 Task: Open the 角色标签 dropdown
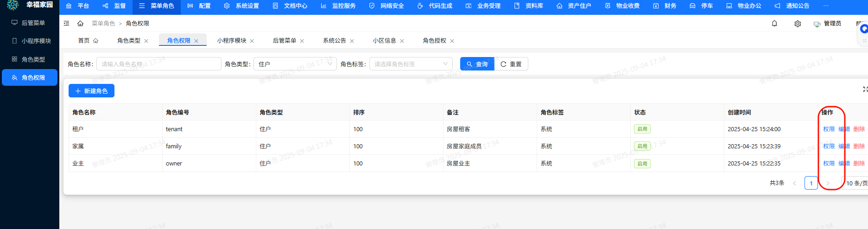411,64
